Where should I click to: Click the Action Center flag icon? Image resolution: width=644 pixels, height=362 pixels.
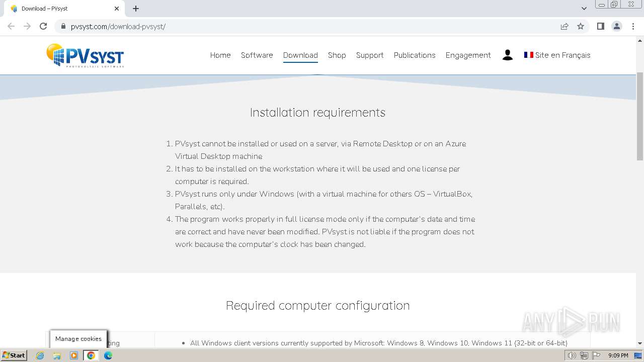click(596, 355)
